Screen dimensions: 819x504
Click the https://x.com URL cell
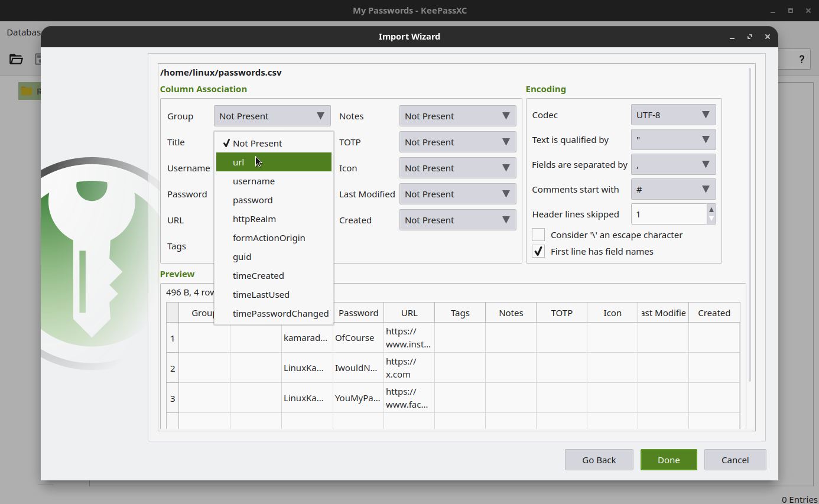click(409, 368)
